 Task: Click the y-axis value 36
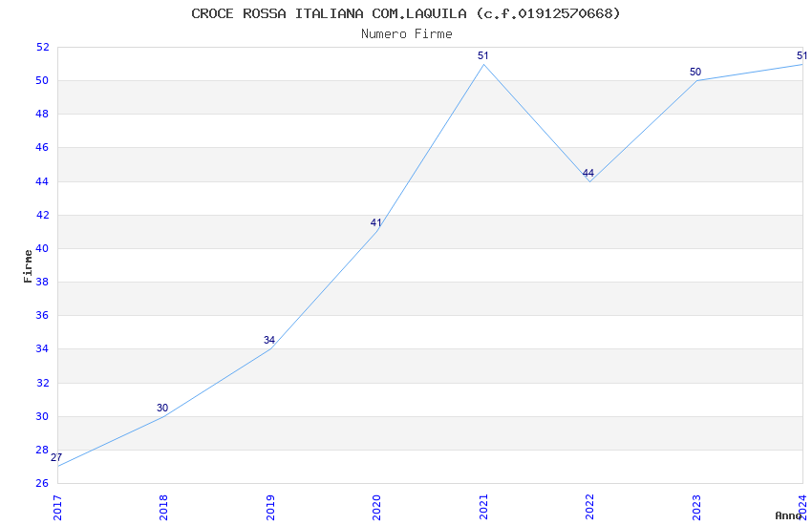click(x=42, y=316)
